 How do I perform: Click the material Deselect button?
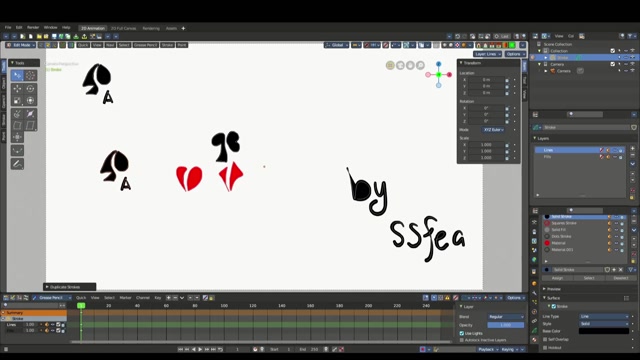(620, 278)
